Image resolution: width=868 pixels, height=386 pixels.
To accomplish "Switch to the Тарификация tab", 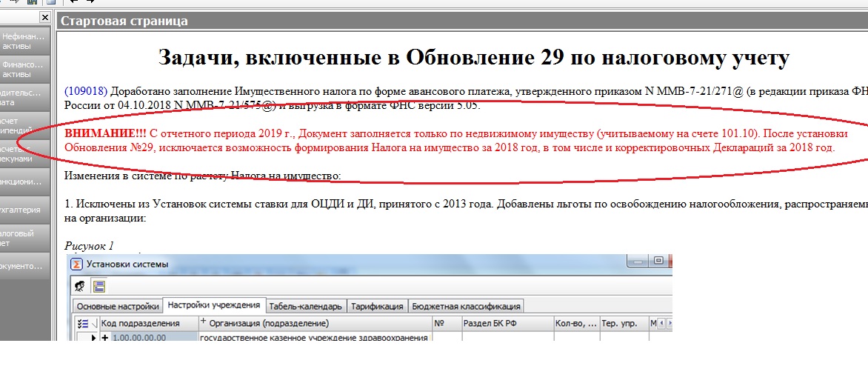I will (377, 306).
